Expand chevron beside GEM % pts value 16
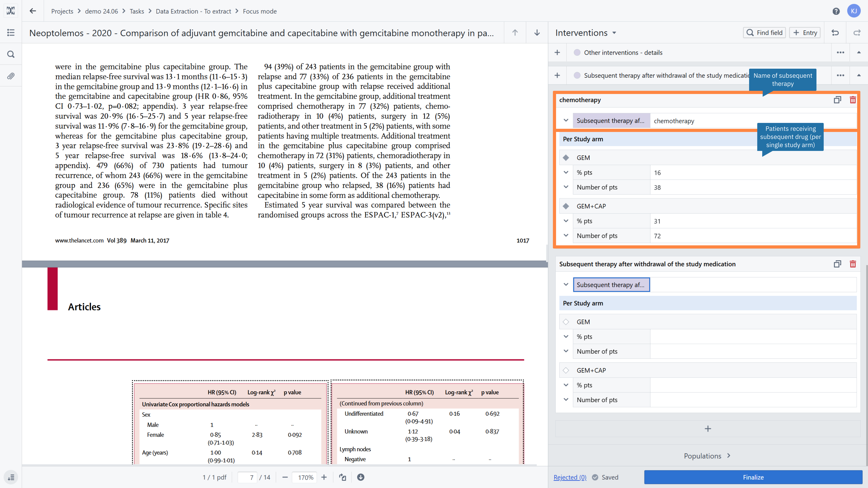 (x=566, y=172)
